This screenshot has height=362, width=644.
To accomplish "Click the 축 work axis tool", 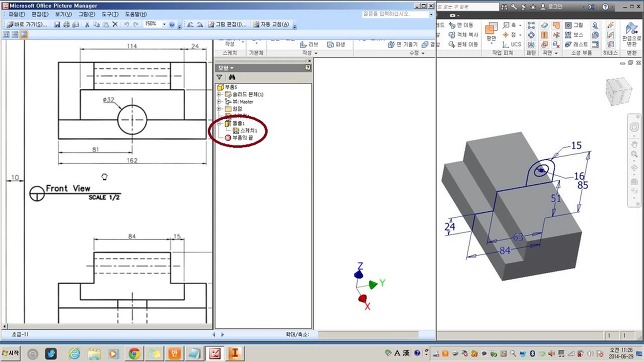I will click(509, 25).
